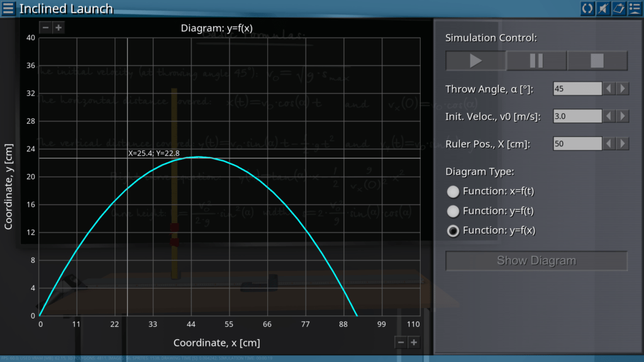Open the clipboard notes icon
Image resolution: width=644 pixels, height=362 pixels.
[x=619, y=8]
